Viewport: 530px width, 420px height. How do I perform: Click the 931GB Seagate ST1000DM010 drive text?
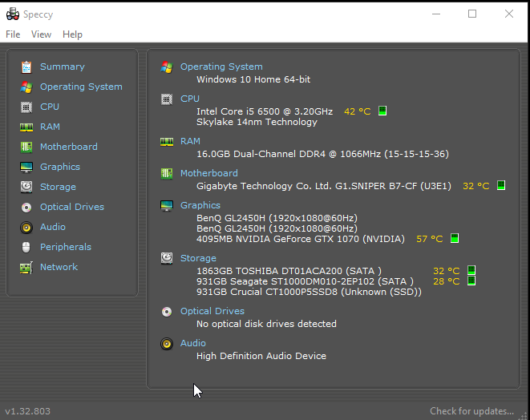click(x=305, y=281)
